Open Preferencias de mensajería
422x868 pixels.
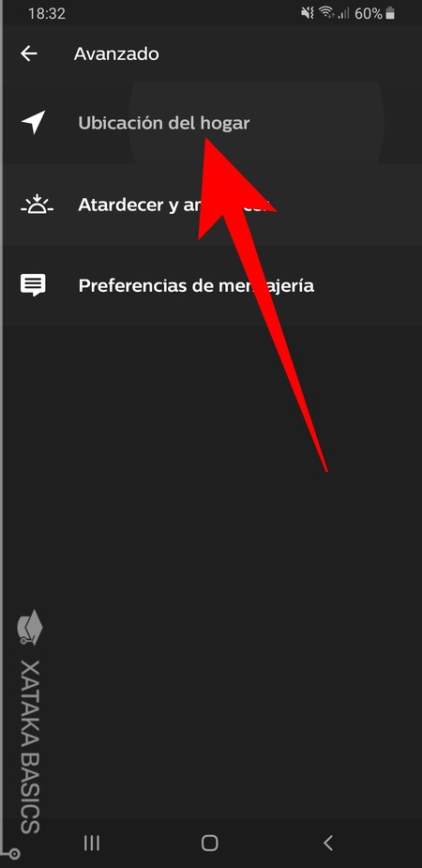coord(211,285)
